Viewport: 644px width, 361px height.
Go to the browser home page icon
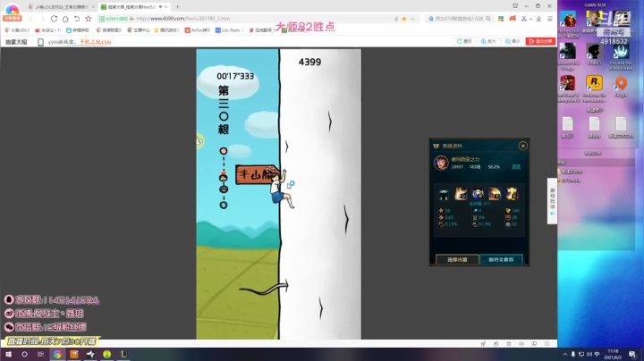(65, 19)
